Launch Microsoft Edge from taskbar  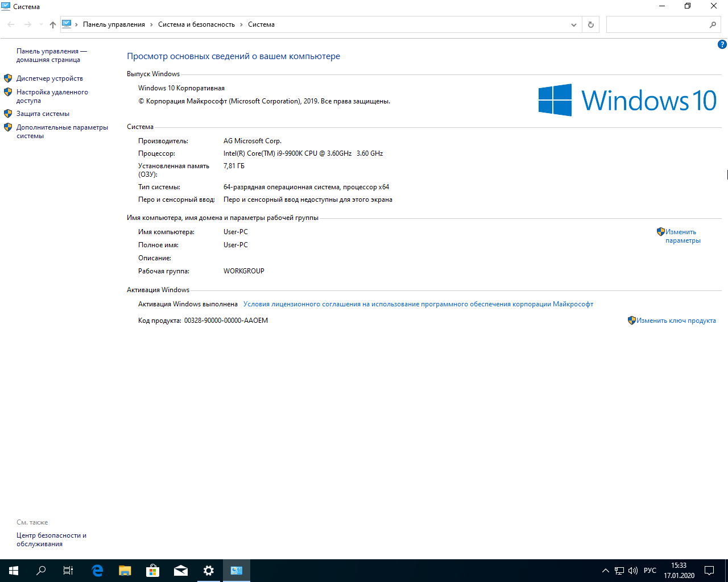97,571
